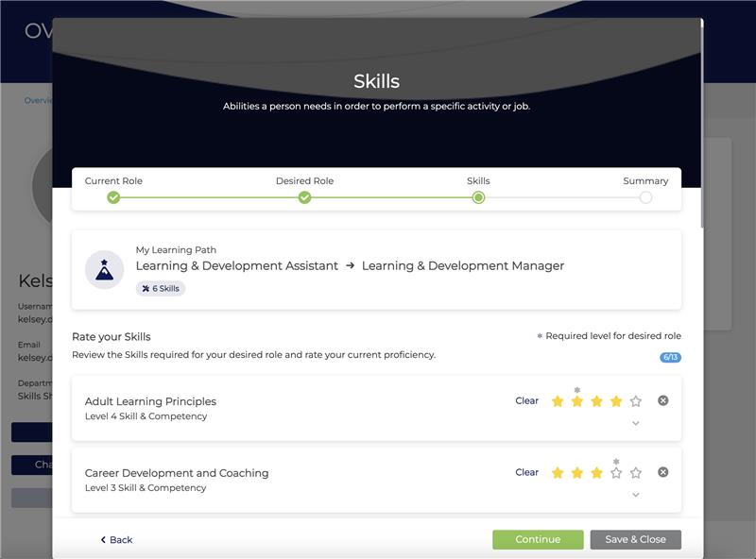Viewport: 756px width, 559px height.
Task: Click the Save & Close button
Action: tap(635, 539)
